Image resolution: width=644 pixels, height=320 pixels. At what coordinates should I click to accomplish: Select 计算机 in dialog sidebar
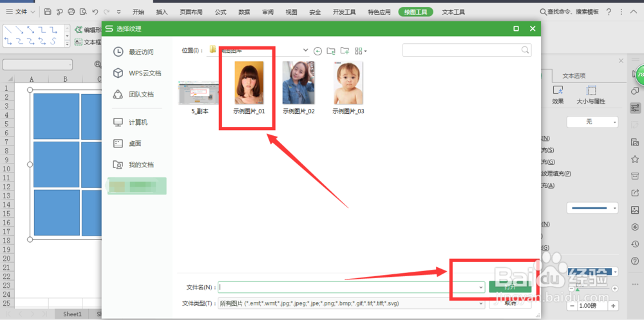130,122
